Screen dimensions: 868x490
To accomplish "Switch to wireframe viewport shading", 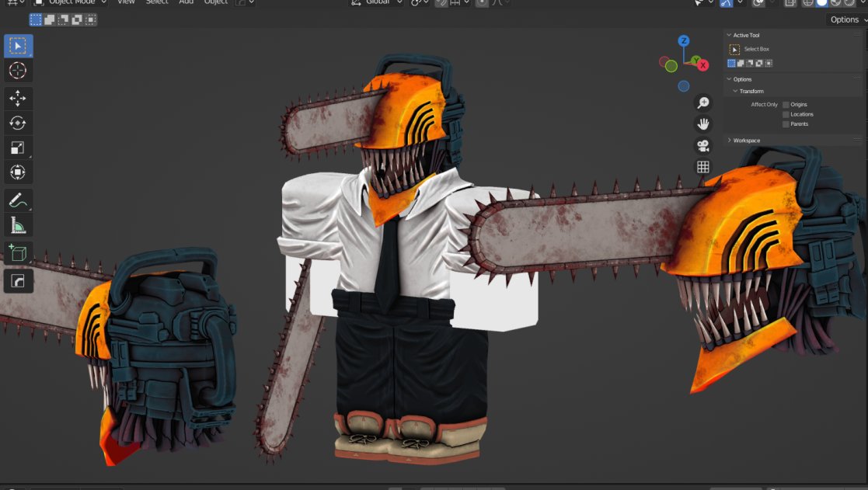I will 808,3.
